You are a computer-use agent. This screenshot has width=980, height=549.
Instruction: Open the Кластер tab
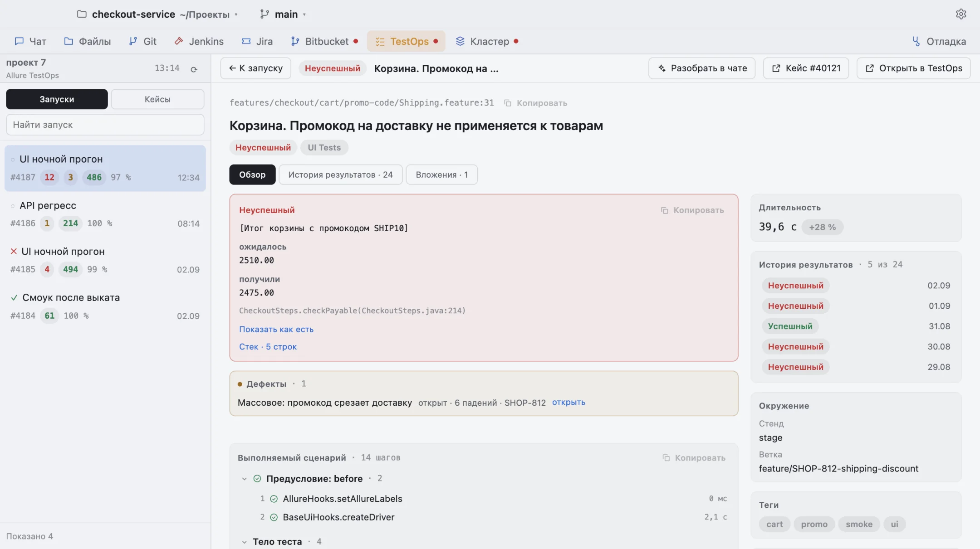point(487,41)
